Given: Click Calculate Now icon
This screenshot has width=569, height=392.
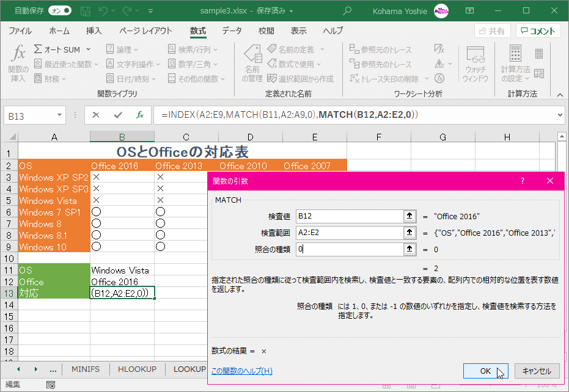Looking at the screenshot, I should [539, 54].
